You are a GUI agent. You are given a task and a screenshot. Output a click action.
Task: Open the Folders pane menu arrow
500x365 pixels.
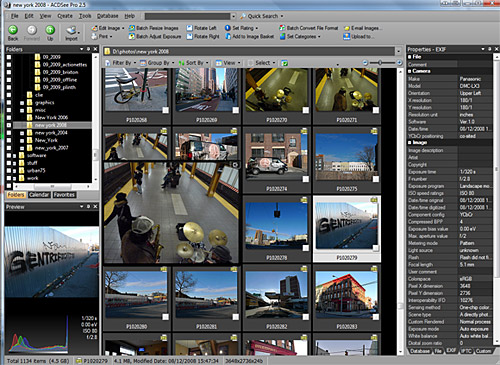[82, 49]
